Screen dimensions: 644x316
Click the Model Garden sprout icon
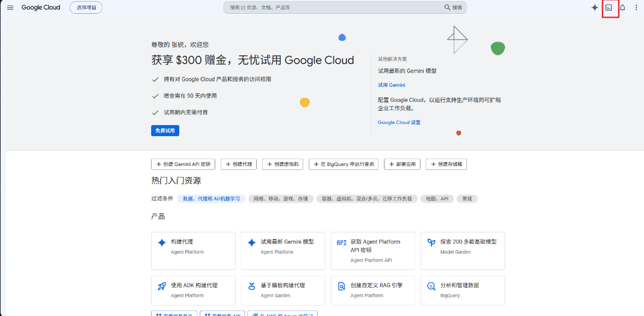click(x=431, y=243)
